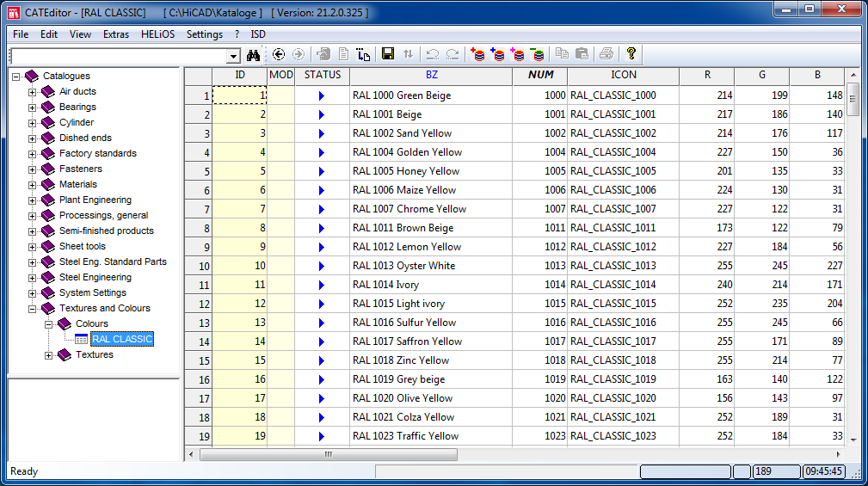
Task: Collapse the Textures and Colours node
Action: (x=33, y=309)
